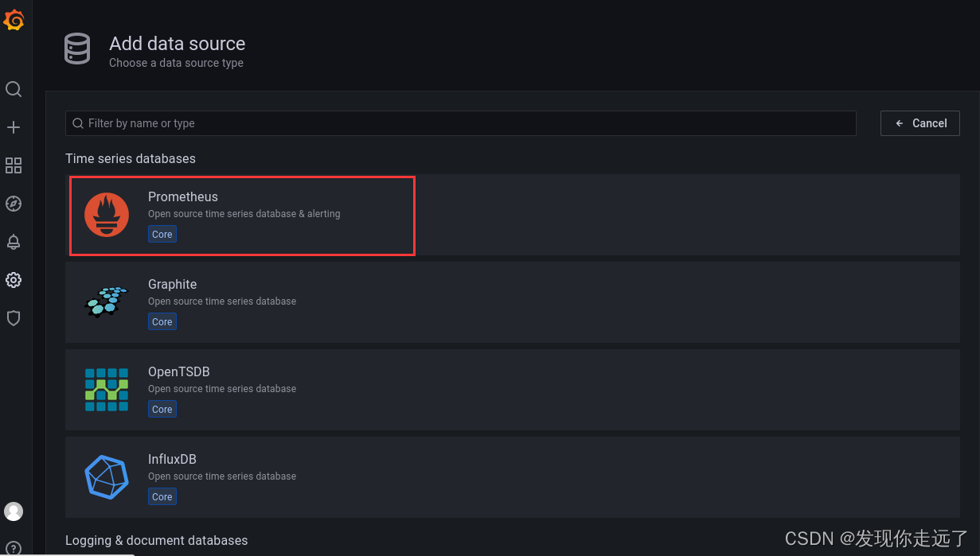Open the user profile avatar
Image resolution: width=980 pixels, height=556 pixels.
click(x=14, y=511)
